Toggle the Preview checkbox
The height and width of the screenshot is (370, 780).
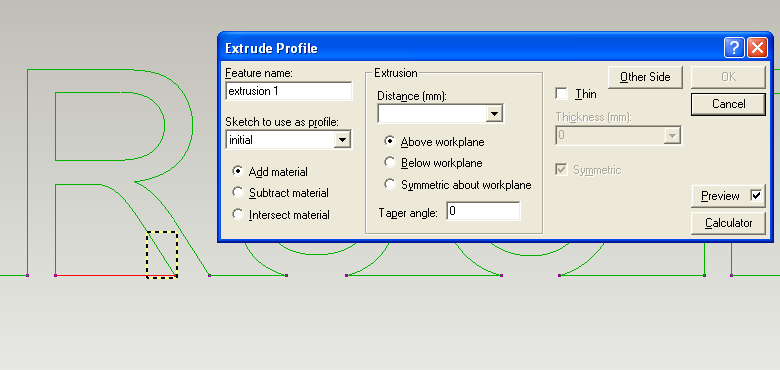tap(756, 195)
